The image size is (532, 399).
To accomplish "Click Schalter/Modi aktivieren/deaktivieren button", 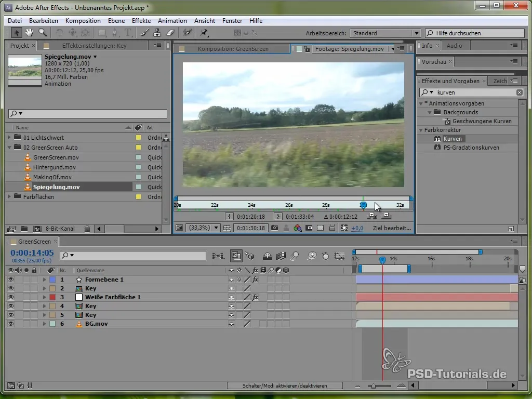I will coord(285,386).
